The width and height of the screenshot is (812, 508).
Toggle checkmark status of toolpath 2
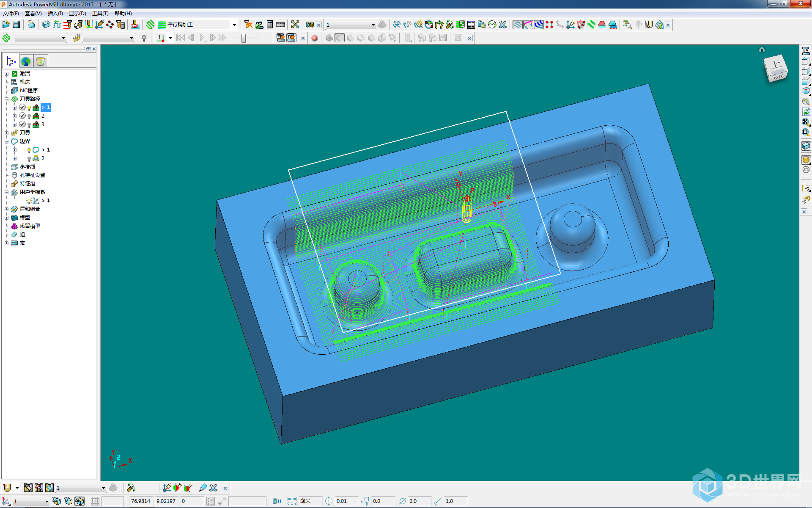click(22, 116)
